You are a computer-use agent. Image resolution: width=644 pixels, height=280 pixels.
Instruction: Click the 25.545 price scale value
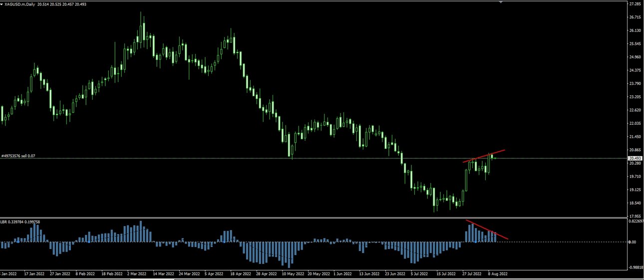coord(635,44)
